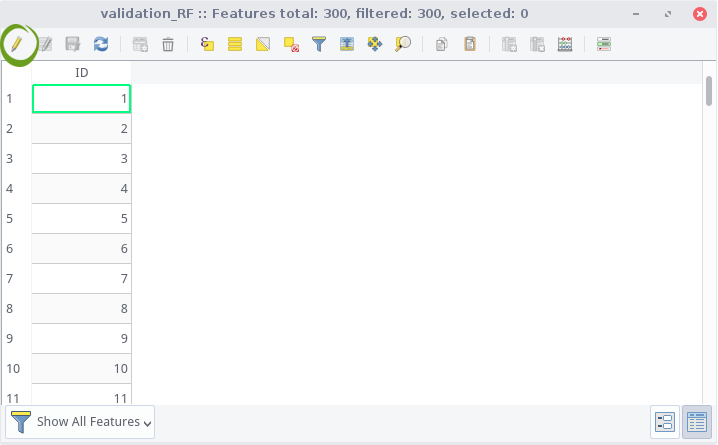Click the deselect all features icon
This screenshot has width=718, height=445.
click(291, 44)
